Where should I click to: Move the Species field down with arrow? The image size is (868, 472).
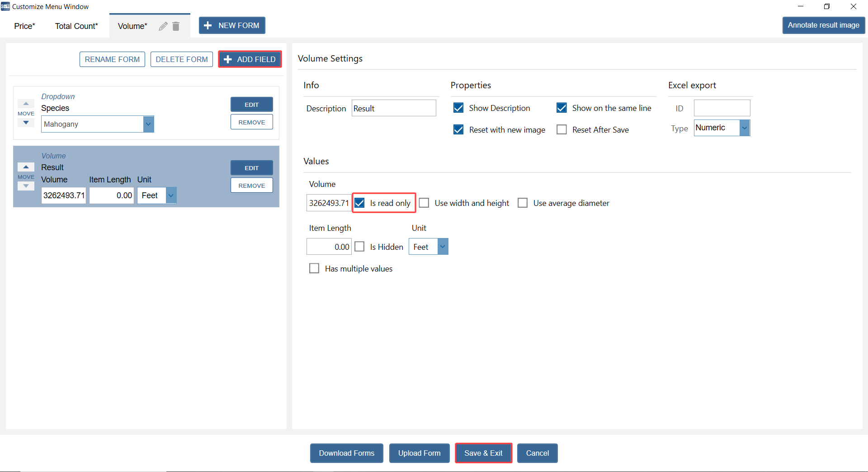[x=26, y=123]
